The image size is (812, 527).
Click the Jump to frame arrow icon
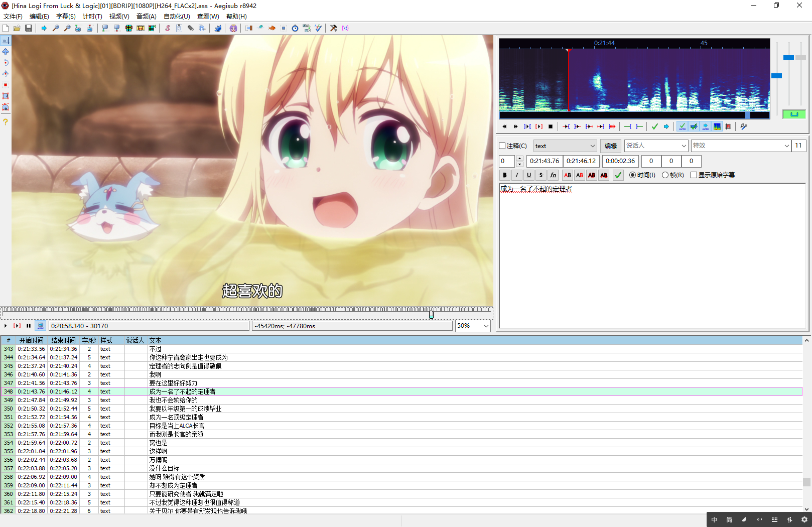click(x=44, y=28)
